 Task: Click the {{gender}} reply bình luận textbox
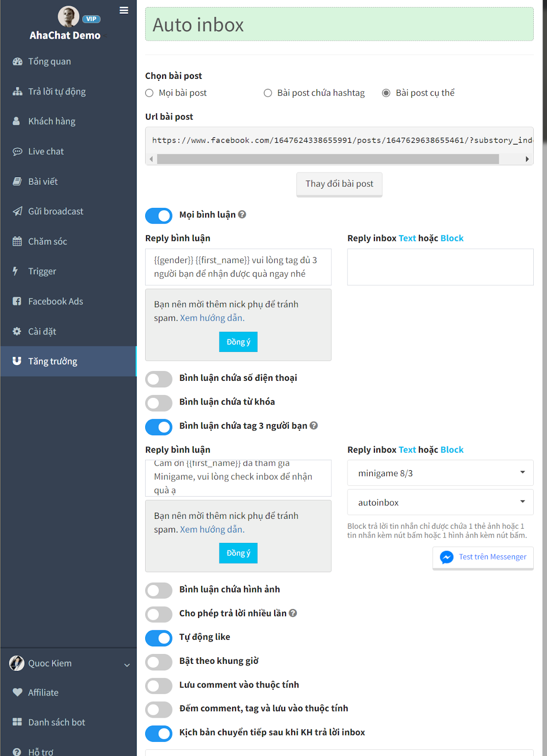(238, 267)
